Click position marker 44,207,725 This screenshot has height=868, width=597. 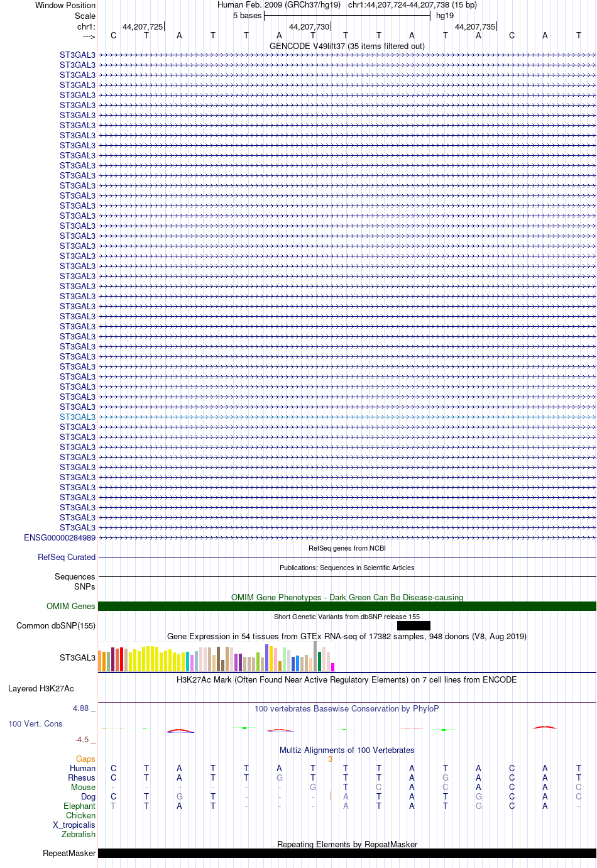[x=143, y=26]
